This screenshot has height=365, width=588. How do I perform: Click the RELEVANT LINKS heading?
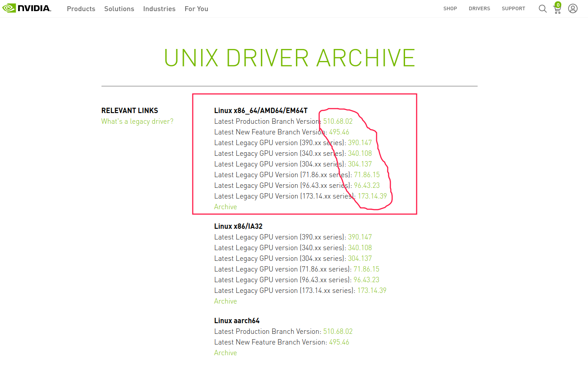(130, 110)
